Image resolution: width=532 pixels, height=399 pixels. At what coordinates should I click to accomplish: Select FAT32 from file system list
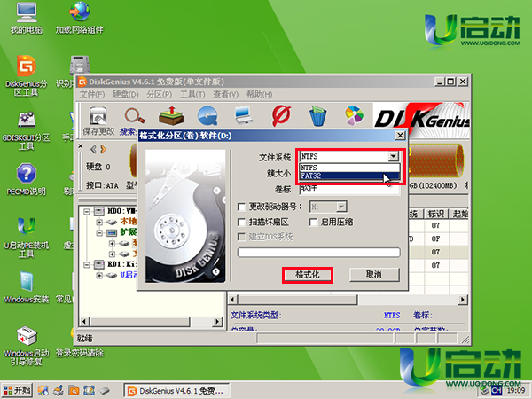click(350, 176)
